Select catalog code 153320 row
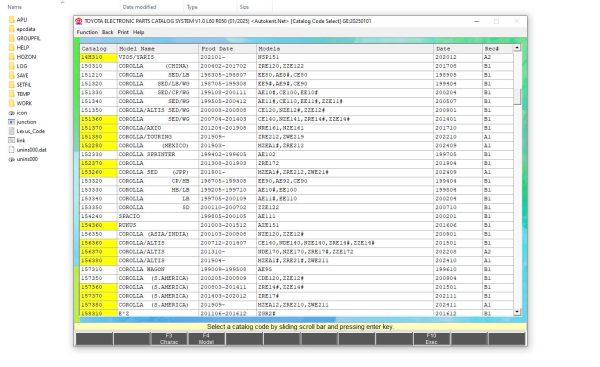 [x=297, y=181]
